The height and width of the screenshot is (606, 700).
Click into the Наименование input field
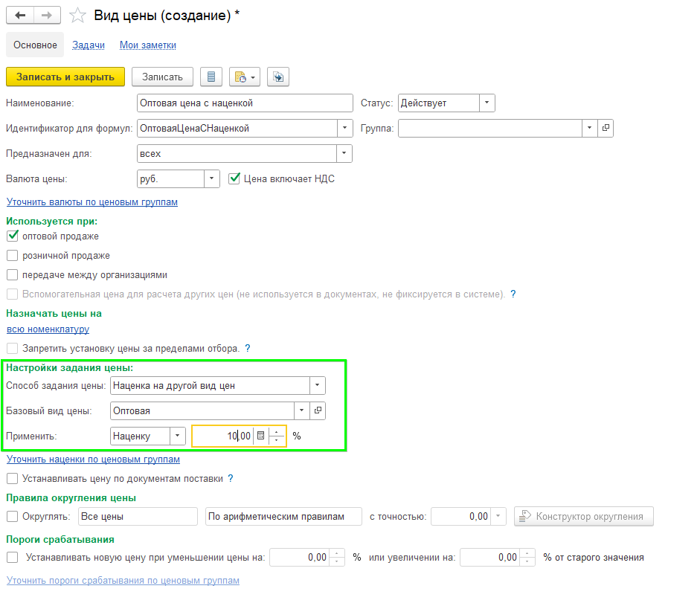(x=245, y=103)
